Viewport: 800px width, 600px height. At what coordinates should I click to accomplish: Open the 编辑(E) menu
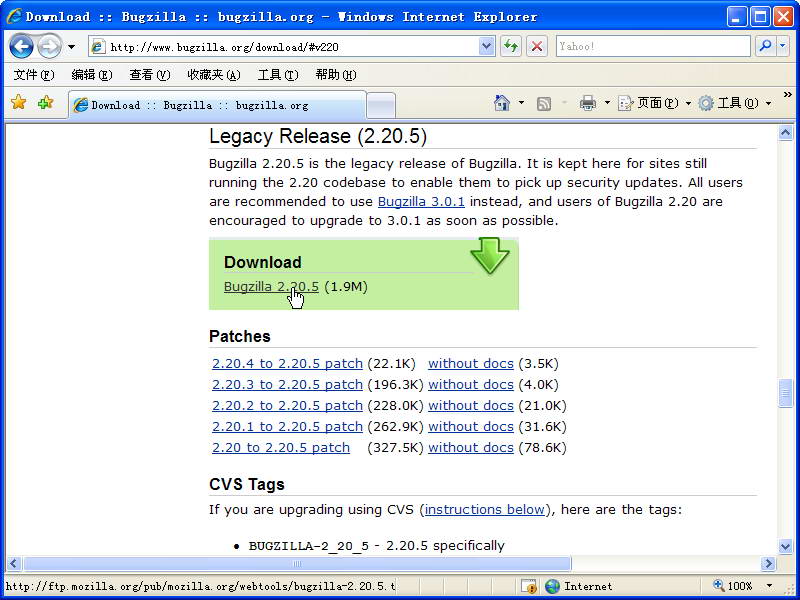(x=92, y=75)
